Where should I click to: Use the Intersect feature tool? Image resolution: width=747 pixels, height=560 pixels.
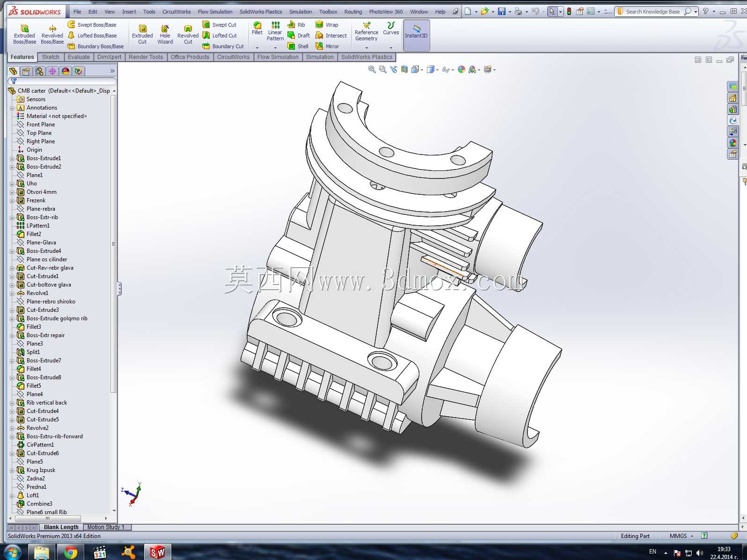pyautogui.click(x=331, y=36)
